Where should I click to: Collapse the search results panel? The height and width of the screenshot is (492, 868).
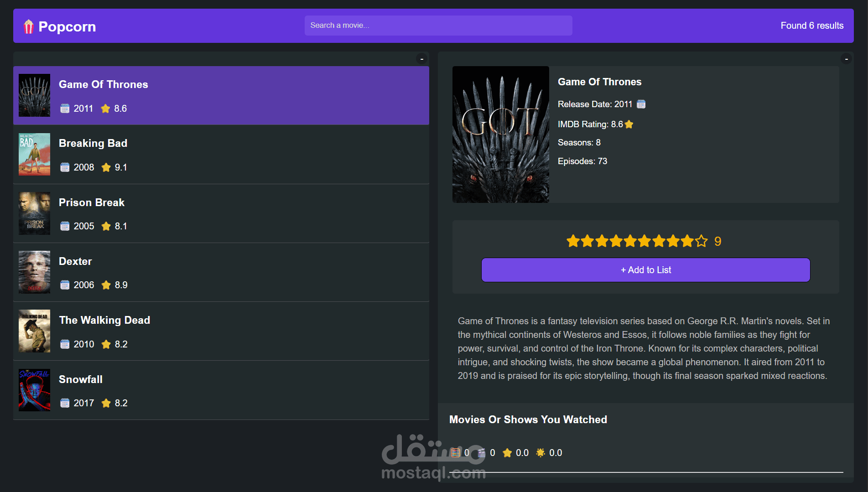(422, 59)
